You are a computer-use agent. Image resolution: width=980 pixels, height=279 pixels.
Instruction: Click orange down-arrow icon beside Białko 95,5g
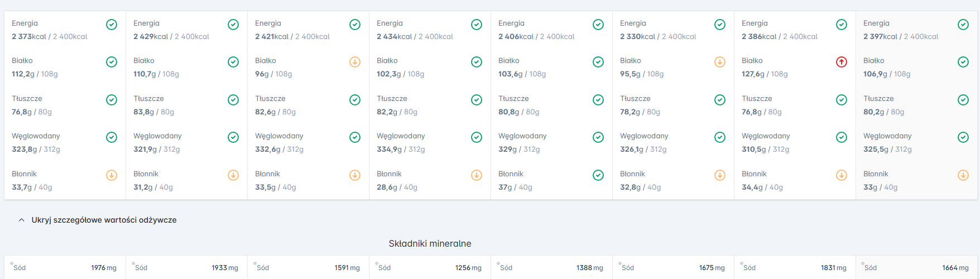(720, 62)
